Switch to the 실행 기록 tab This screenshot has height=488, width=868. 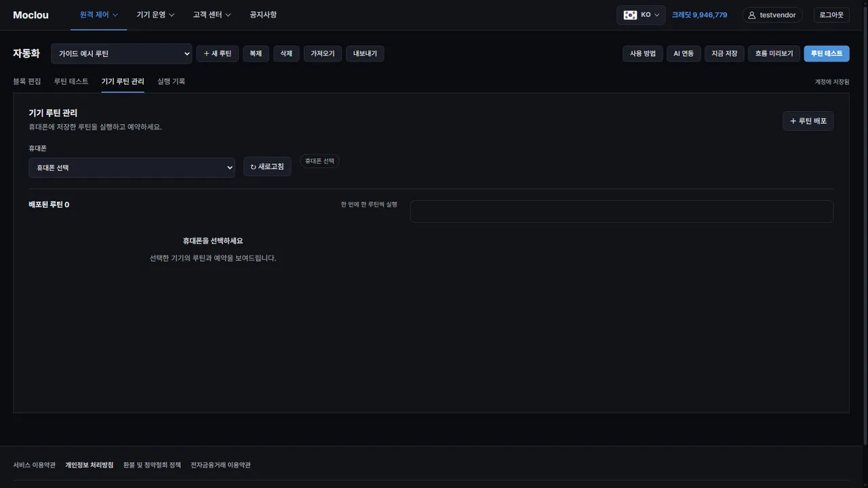[171, 81]
